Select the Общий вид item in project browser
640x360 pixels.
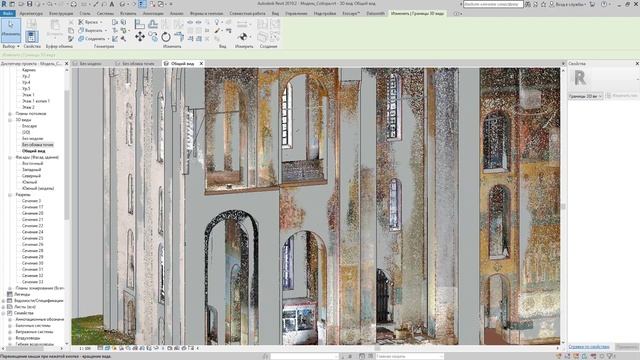(x=33, y=151)
